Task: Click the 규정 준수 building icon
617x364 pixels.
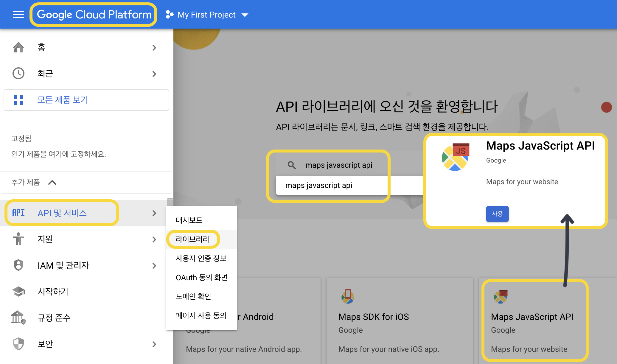Action: [x=18, y=318]
